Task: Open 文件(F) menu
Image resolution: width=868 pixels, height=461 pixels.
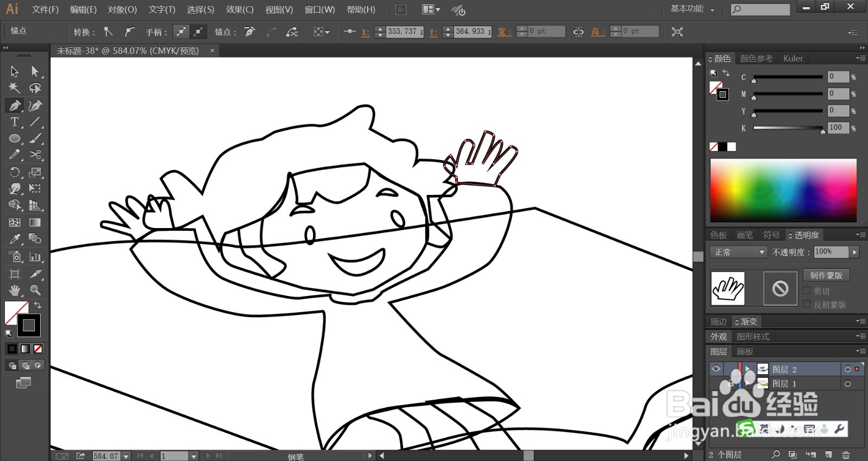Action: tap(45, 9)
